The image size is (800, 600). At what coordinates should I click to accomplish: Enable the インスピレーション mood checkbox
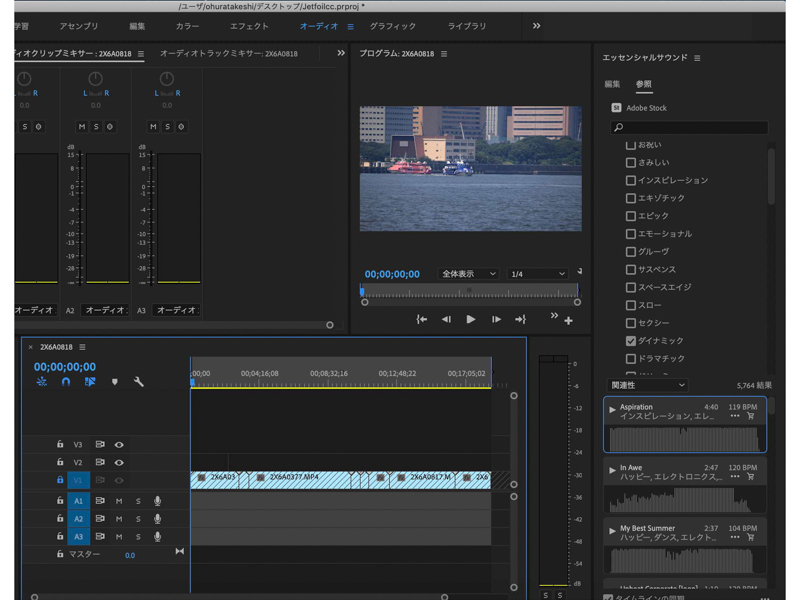631,180
